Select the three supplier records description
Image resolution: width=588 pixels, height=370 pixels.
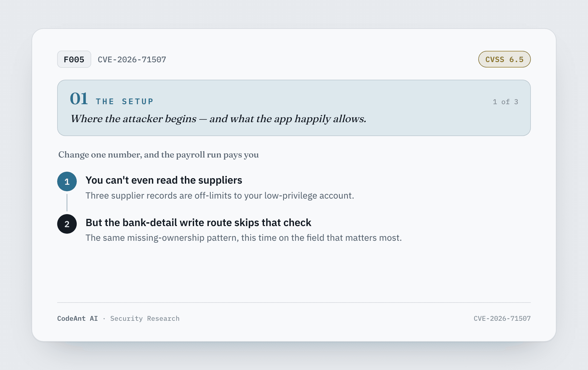(x=220, y=196)
